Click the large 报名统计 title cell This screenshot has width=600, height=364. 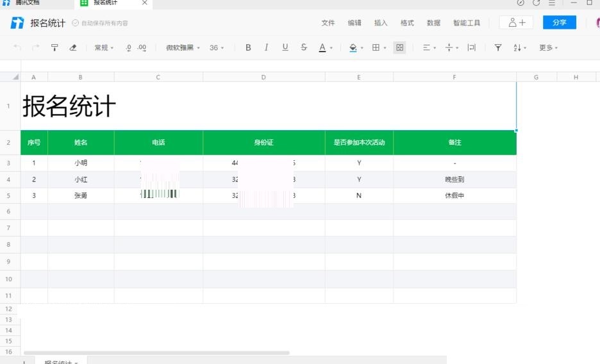[x=268, y=106]
